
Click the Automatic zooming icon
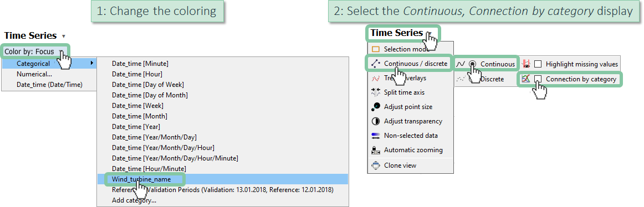pos(375,150)
